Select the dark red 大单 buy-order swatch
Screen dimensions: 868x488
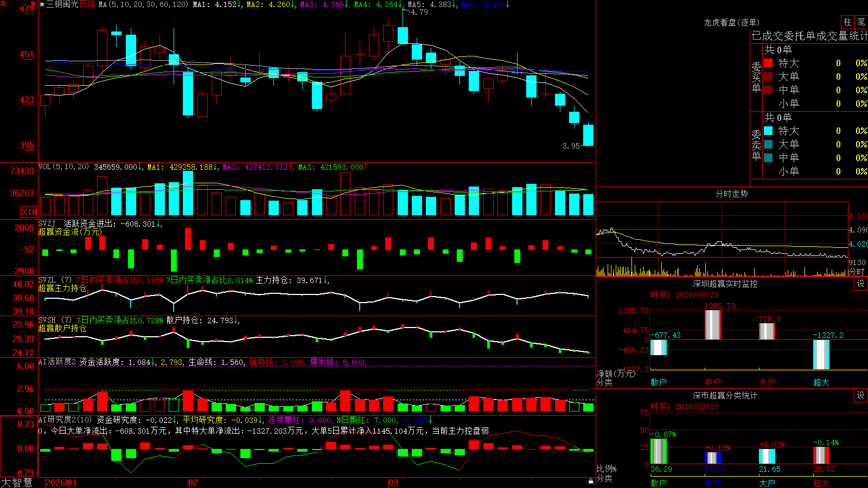[768, 76]
